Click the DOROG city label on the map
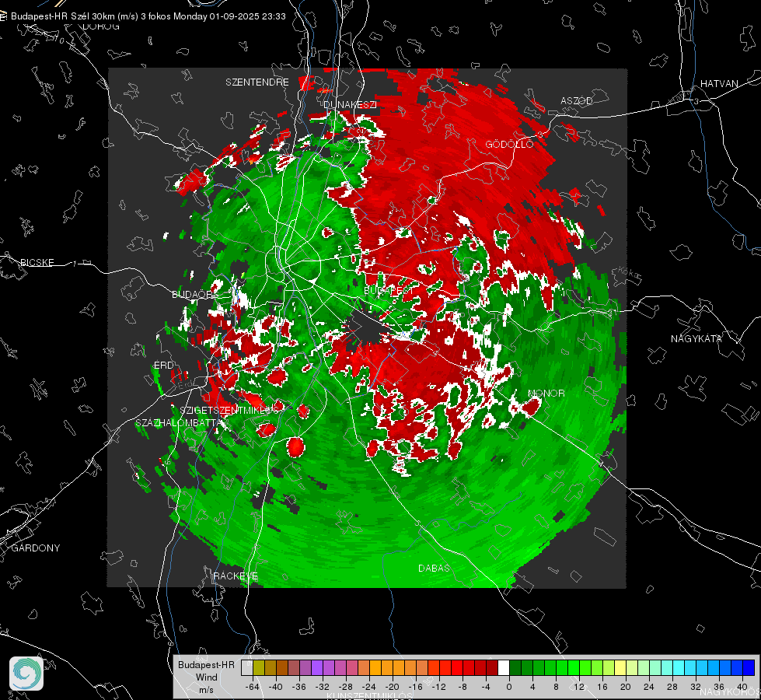761x700 pixels. point(101,26)
